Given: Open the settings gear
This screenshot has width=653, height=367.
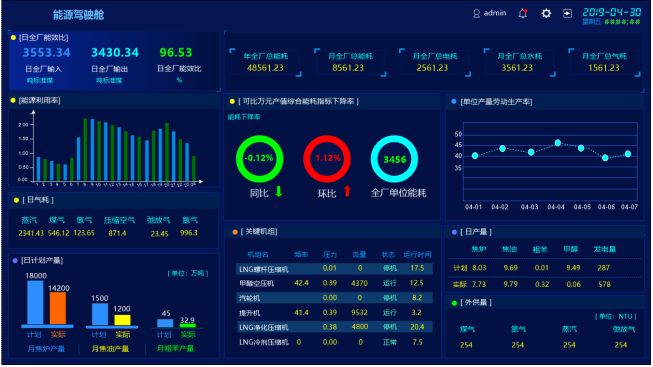Looking at the screenshot, I should [x=546, y=14].
